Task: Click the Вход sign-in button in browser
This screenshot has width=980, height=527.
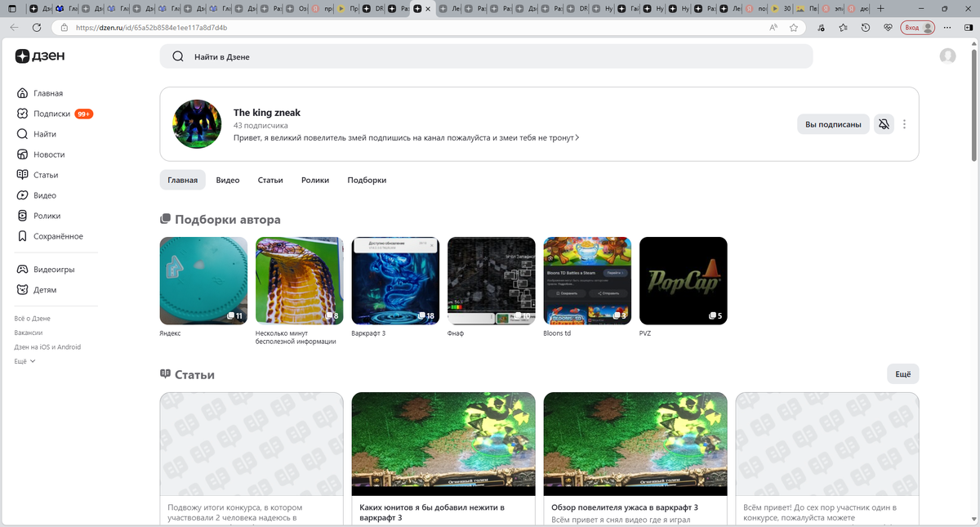Action: pos(918,27)
